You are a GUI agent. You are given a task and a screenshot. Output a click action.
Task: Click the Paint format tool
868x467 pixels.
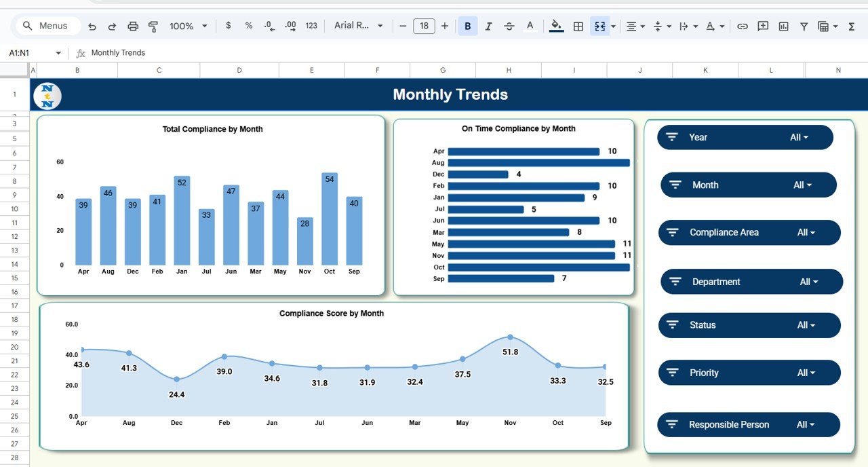coord(153,26)
